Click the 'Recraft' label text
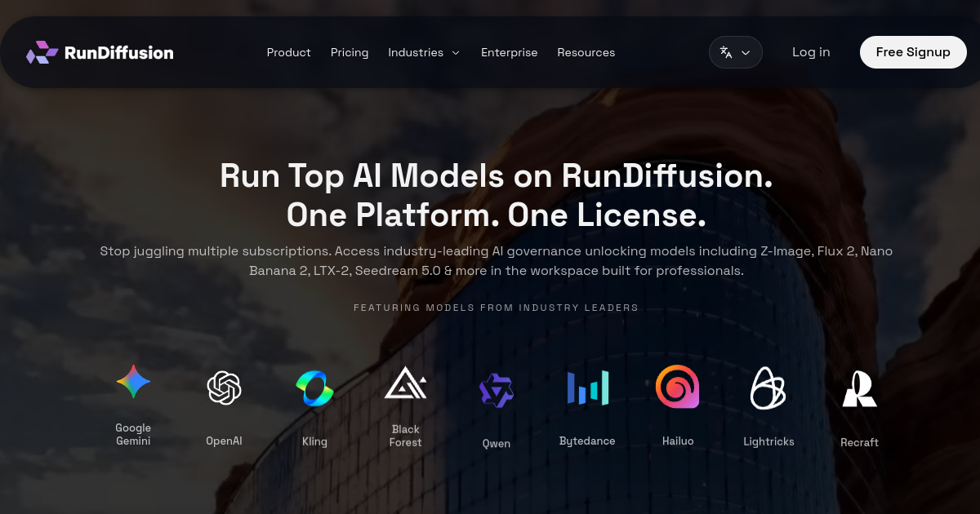 pos(859,442)
